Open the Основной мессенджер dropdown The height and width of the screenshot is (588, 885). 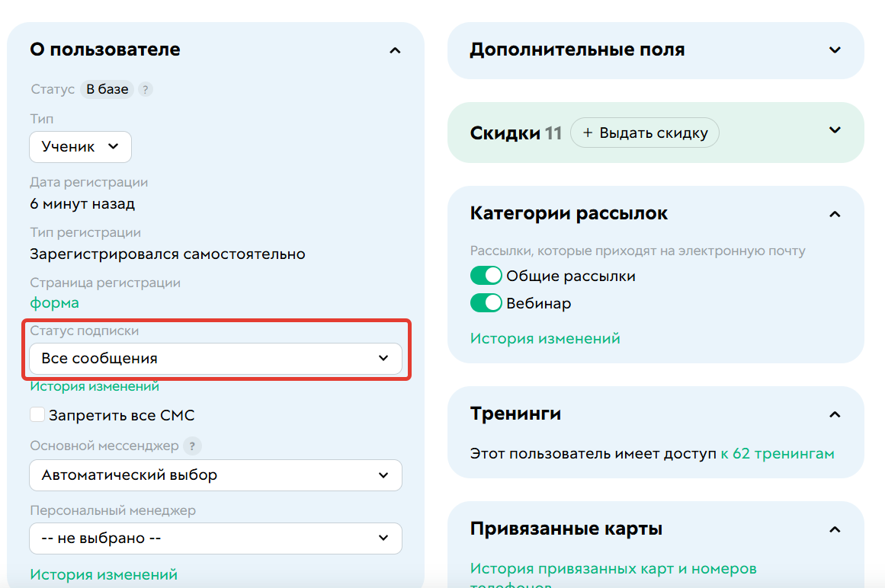(216, 475)
